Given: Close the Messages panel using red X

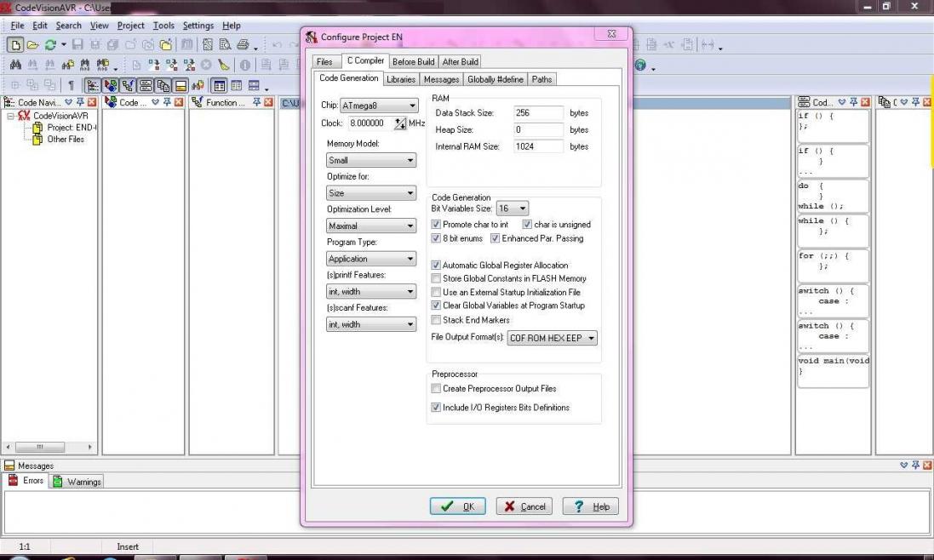Looking at the screenshot, I should coord(927,465).
